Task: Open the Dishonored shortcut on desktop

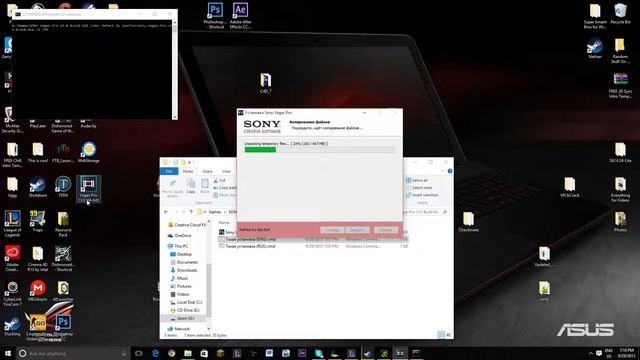Action: (x=63, y=258)
